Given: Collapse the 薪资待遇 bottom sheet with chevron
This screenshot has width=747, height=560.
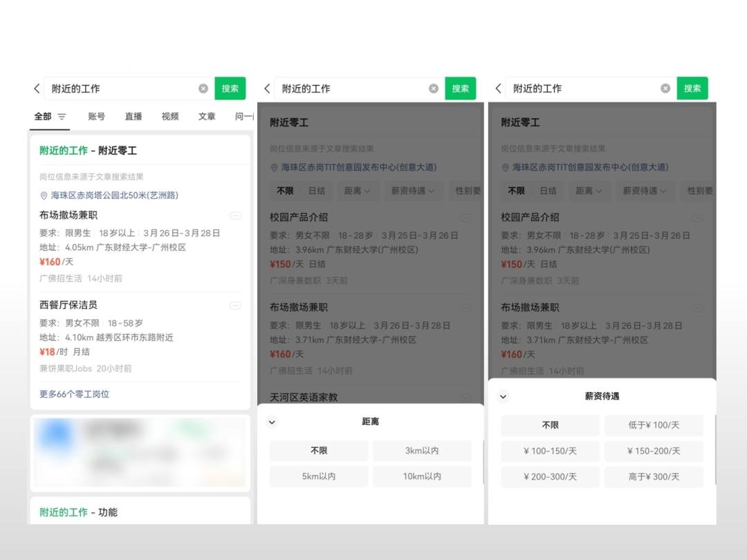Looking at the screenshot, I should click(503, 397).
